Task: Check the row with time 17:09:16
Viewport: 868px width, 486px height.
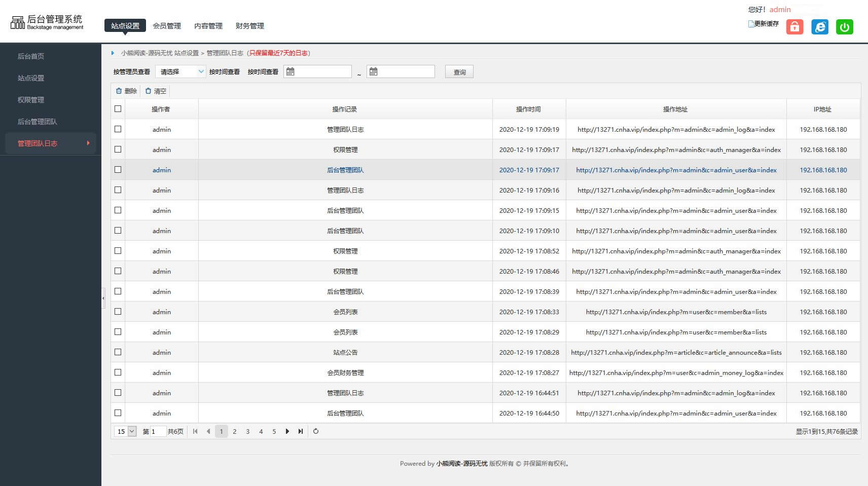Action: pos(118,190)
